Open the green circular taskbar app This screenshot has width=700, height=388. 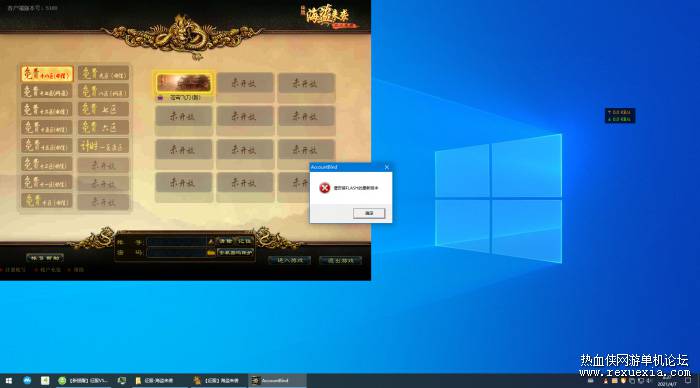[x=62, y=381]
